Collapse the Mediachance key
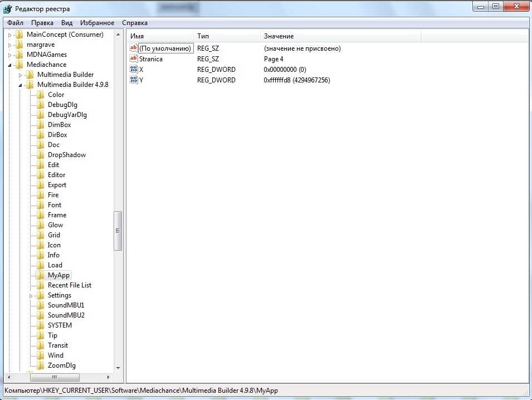 [10, 65]
